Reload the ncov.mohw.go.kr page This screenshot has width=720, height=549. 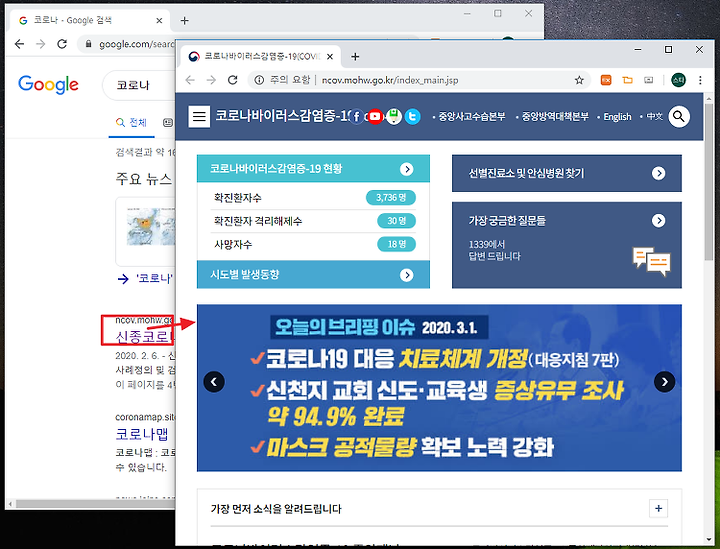[233, 80]
